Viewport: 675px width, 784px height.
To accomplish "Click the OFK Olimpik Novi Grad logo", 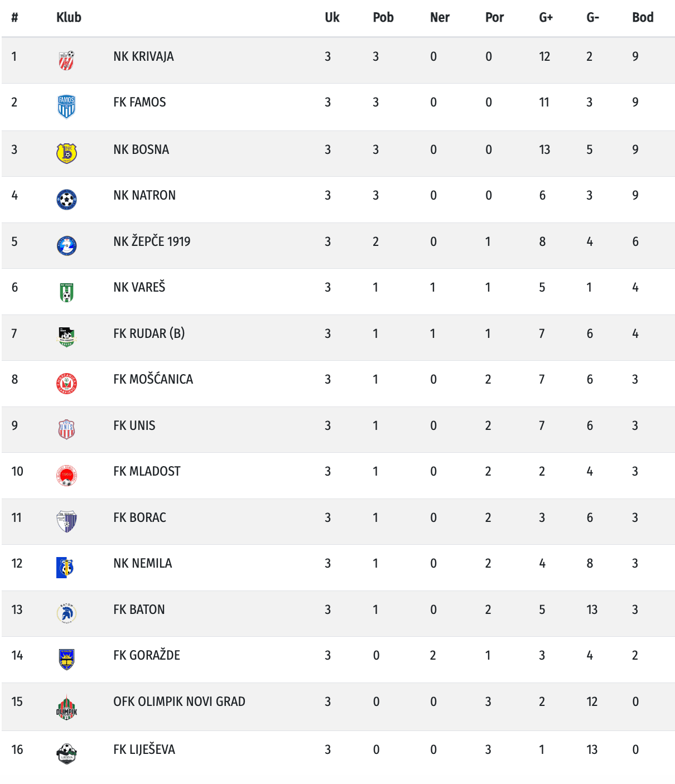I will pyautogui.click(x=66, y=707).
